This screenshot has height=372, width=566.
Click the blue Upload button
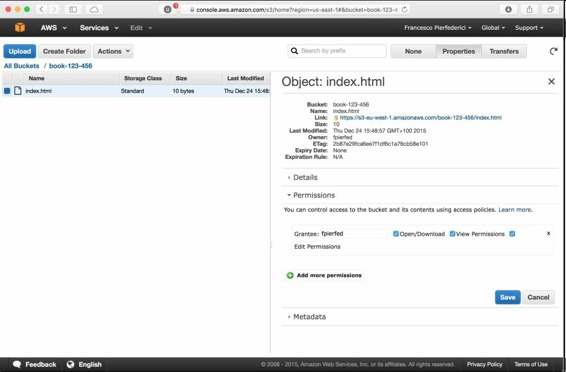tap(19, 51)
